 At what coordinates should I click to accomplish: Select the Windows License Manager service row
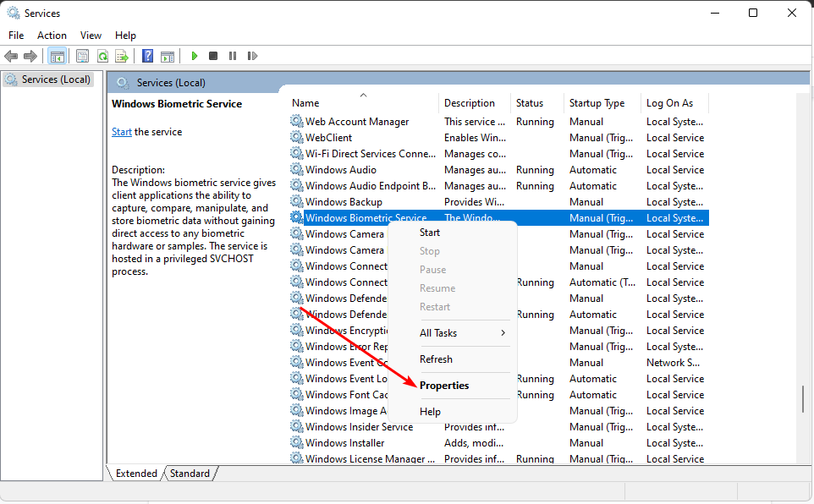tap(498, 459)
